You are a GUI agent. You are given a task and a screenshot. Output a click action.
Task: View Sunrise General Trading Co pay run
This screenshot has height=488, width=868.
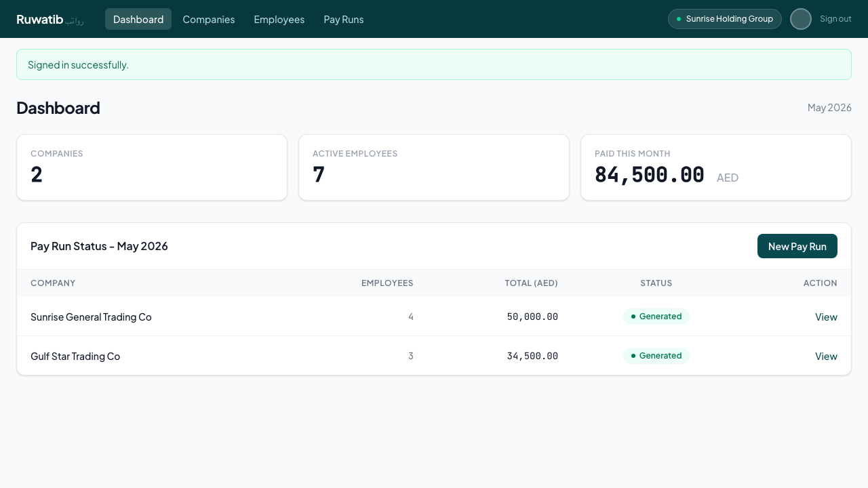pyautogui.click(x=826, y=317)
